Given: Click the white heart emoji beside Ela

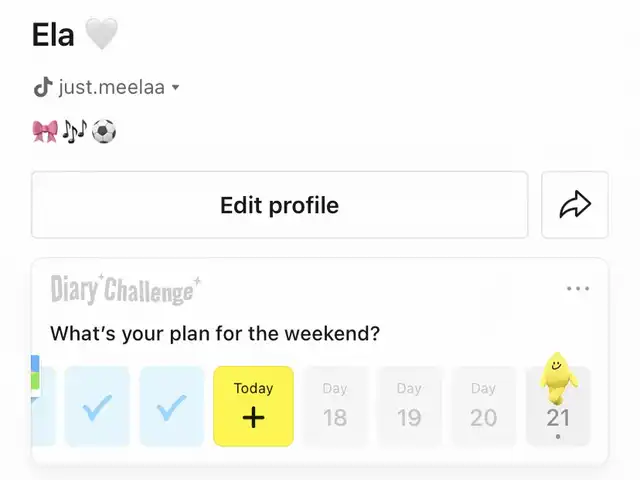Looking at the screenshot, I should point(102,34).
